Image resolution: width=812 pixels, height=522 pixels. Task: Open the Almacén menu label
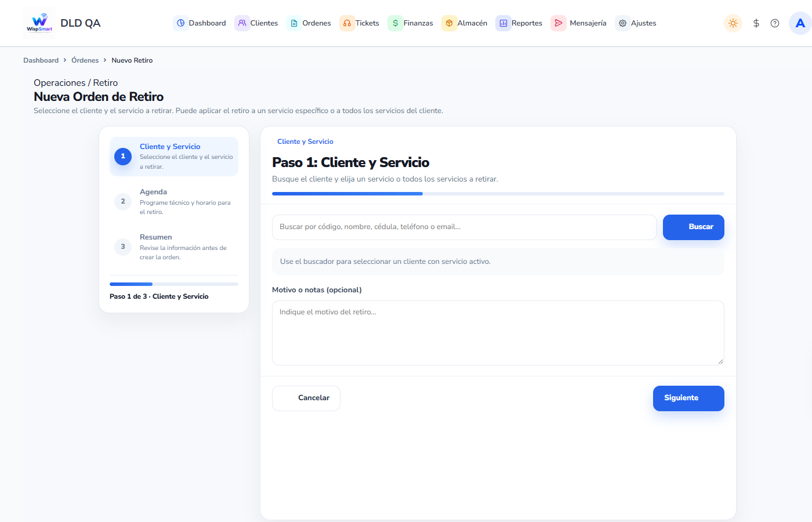click(472, 23)
